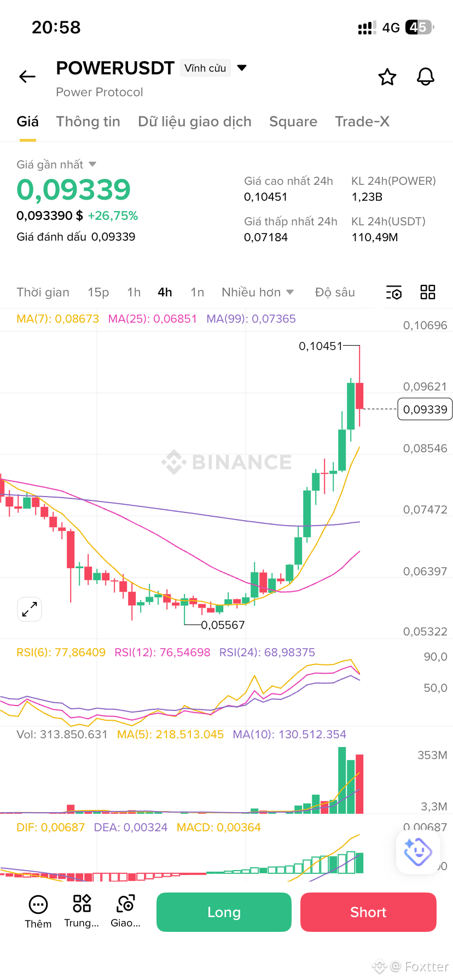
Task: Tap the Vĩnh cửu contract label
Action: (205, 68)
